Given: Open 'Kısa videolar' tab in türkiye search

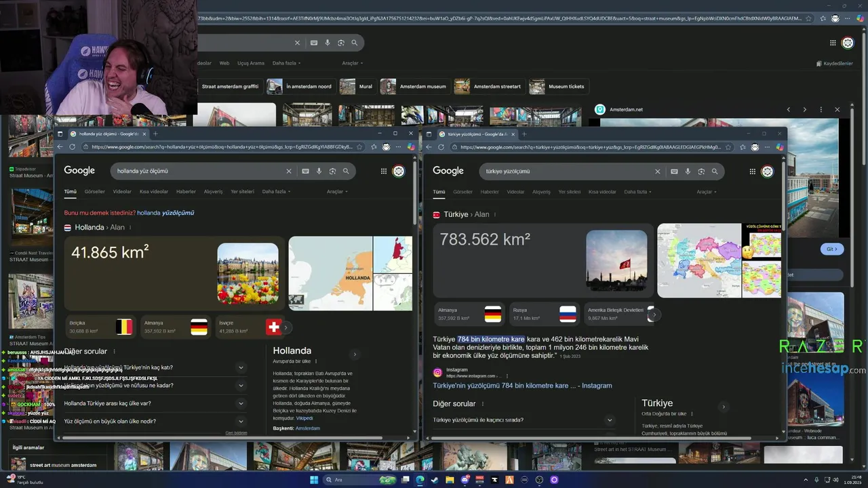Looking at the screenshot, I should 602,192.
